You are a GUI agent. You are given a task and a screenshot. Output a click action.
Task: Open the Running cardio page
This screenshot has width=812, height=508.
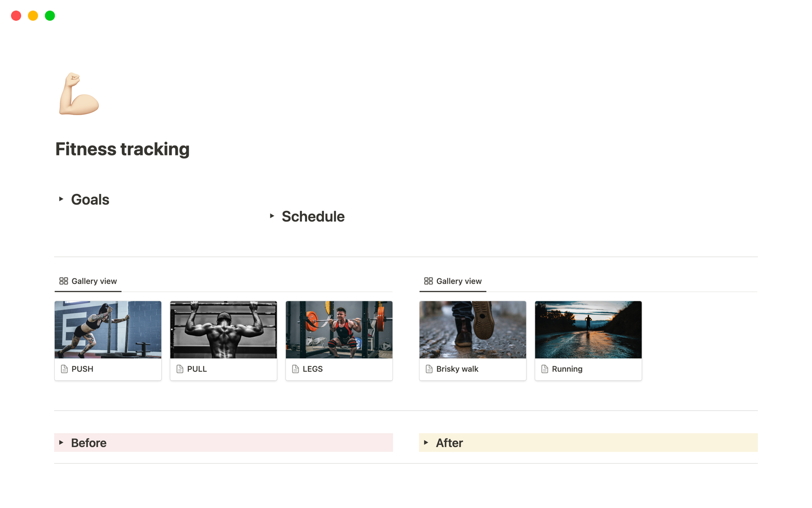(x=567, y=369)
